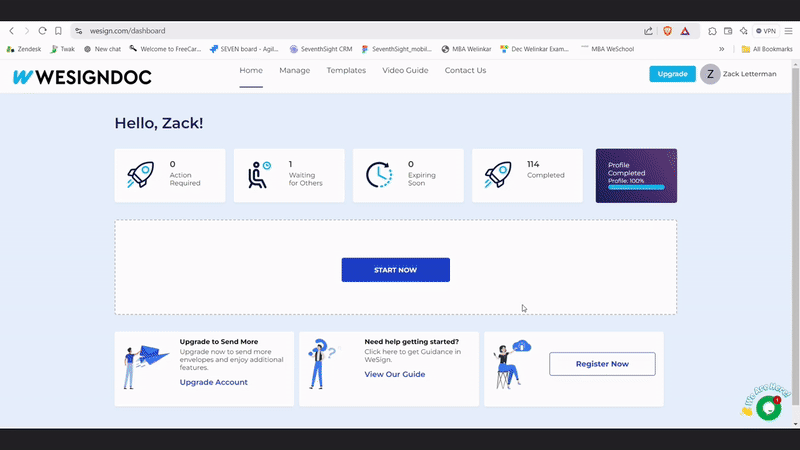
Task: Open the live chat bubble icon
Action: click(x=767, y=407)
